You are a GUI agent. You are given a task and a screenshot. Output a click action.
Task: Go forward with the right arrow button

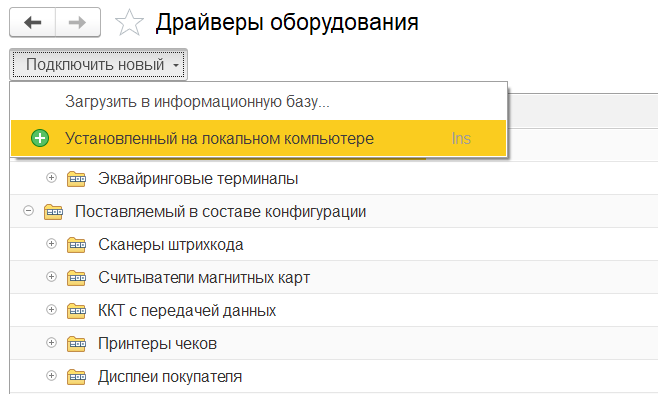78,22
